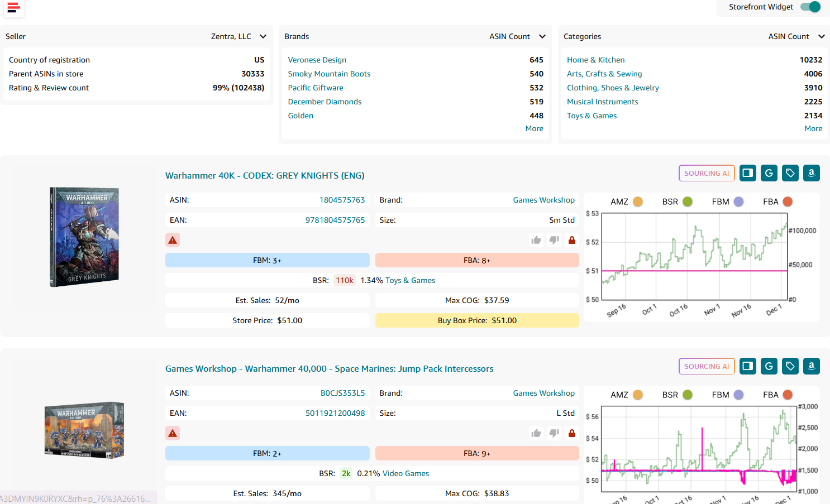The width and height of the screenshot is (830, 504).
Task: Select Veronese Design brand
Action: pyautogui.click(x=317, y=60)
